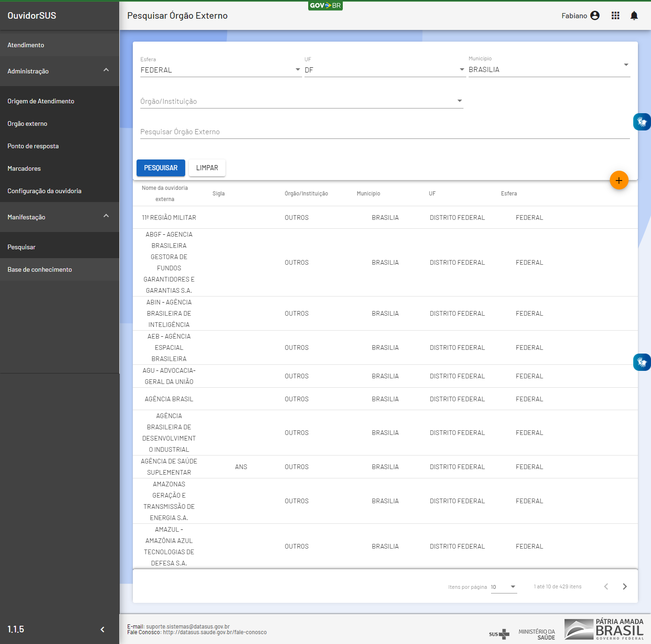Screen dimensions: 651x644
Task: Expand the Município dropdown showing BRASILIA
Action: click(549, 70)
